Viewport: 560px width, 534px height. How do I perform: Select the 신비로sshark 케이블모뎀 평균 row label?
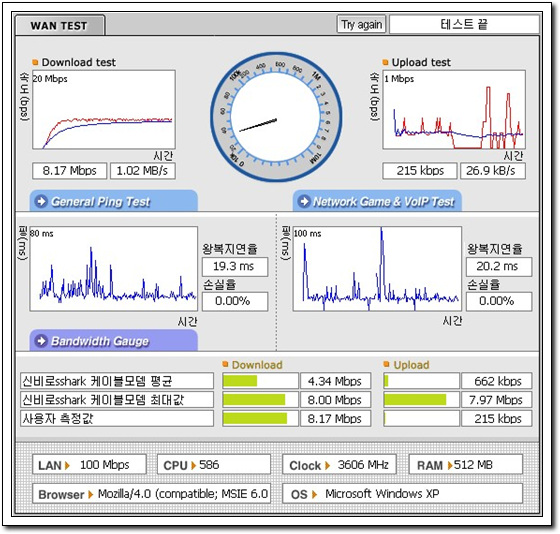pos(117,381)
